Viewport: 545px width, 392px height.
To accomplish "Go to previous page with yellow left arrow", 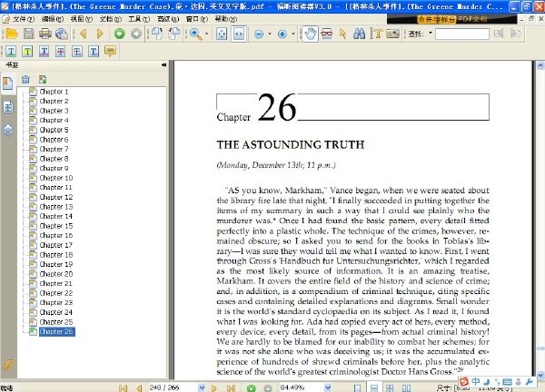I will (83, 34).
